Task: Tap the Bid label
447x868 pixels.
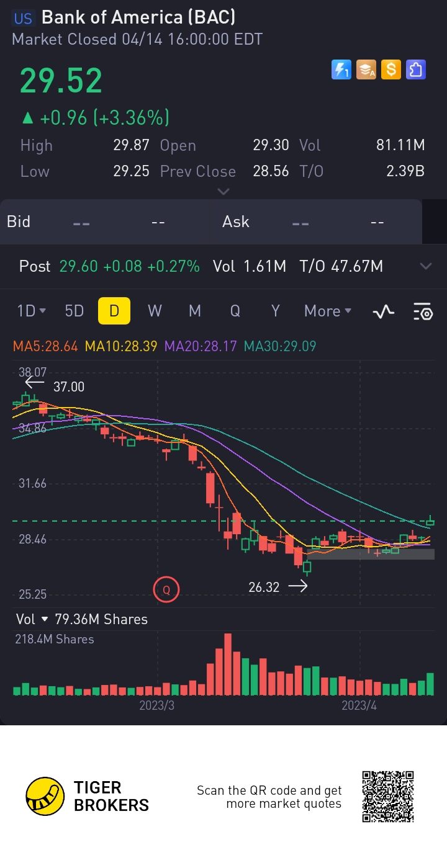Action: click(x=19, y=221)
